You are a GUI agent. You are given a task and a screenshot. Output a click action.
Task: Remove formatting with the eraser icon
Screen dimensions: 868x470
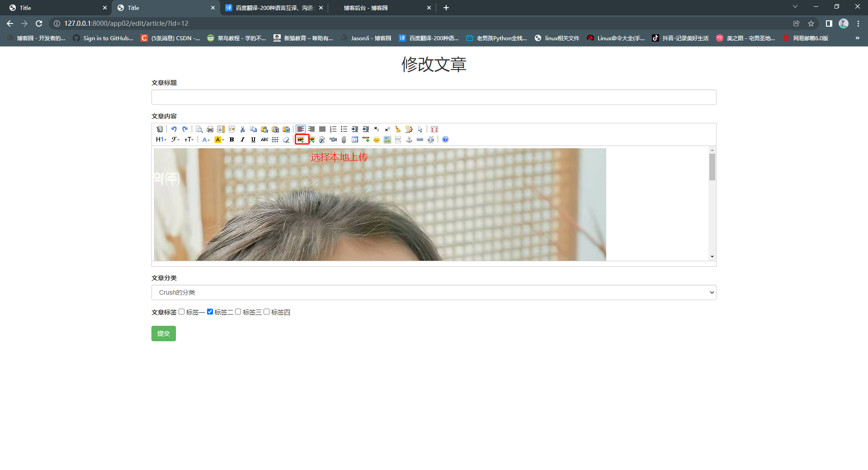tap(286, 140)
